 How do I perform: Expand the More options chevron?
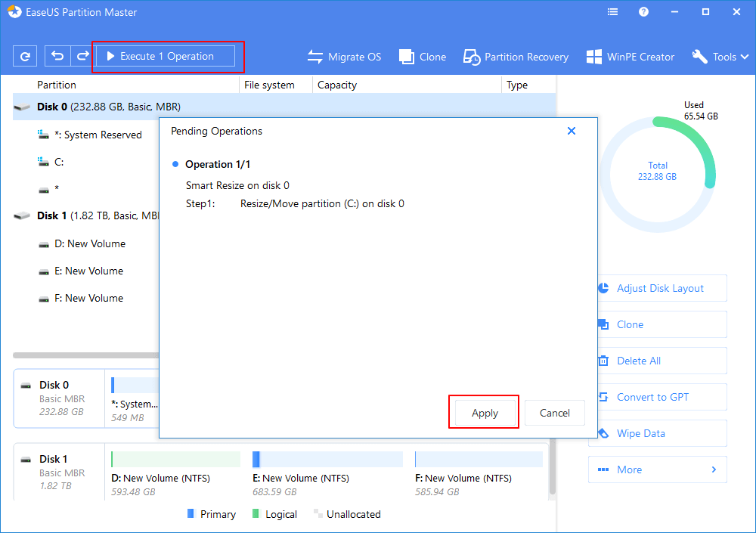(x=713, y=469)
